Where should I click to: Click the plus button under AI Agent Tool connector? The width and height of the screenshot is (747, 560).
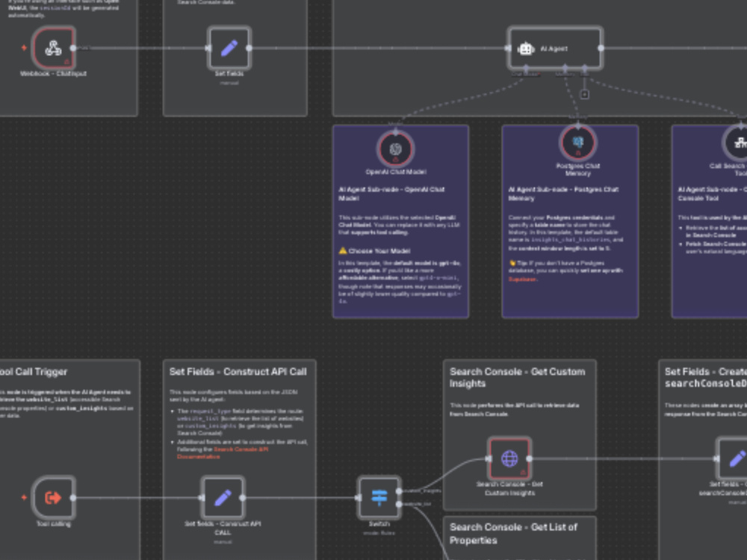pyautogui.click(x=585, y=94)
